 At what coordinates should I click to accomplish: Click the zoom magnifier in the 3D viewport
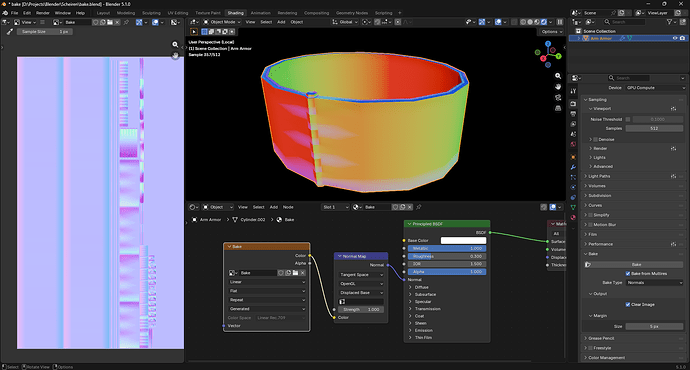click(558, 76)
